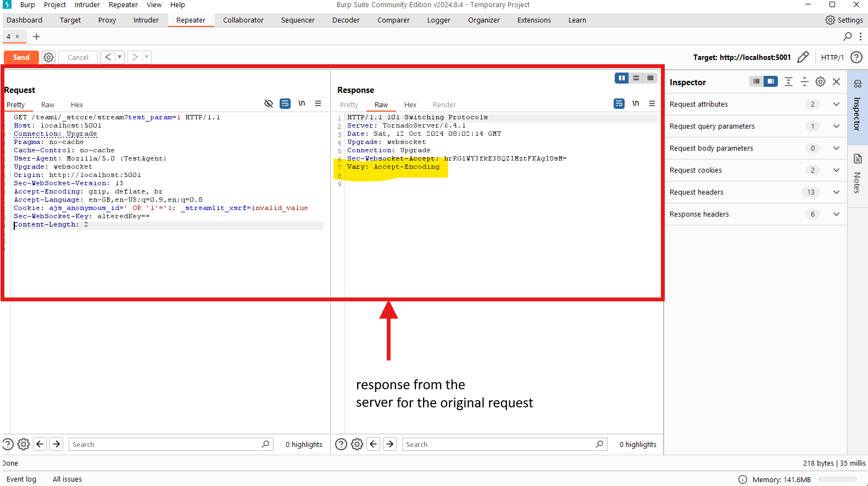Switch to the Proxy tab
Viewport: 868px width, 486px height.
click(107, 20)
